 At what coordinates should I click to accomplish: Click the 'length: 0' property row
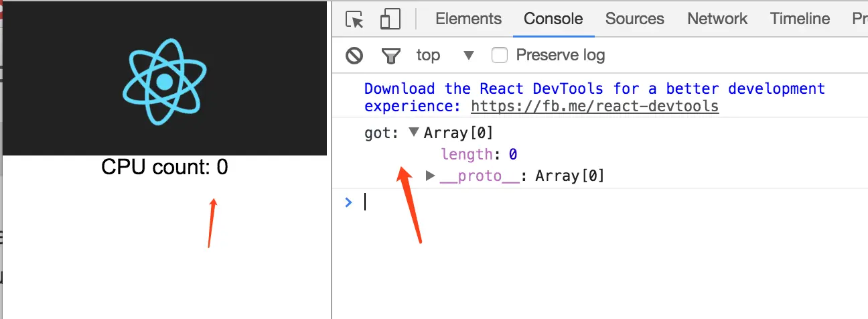coord(479,154)
